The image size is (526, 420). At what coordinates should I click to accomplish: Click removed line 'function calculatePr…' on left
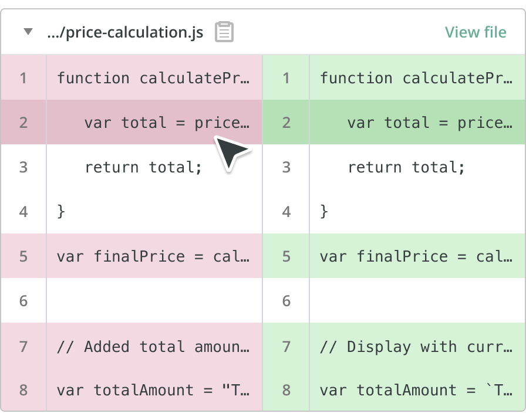coord(153,77)
